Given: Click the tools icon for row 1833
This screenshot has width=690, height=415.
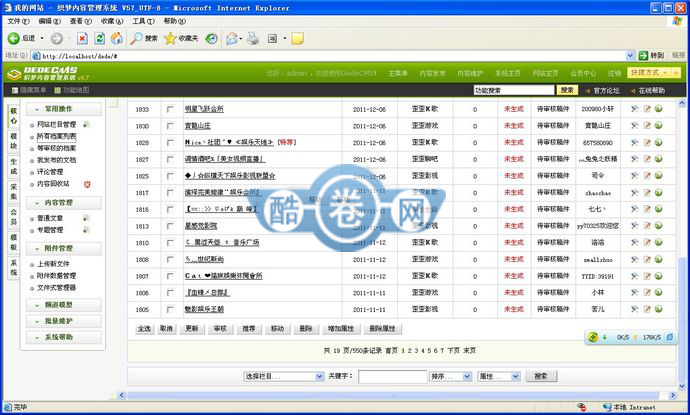Looking at the screenshot, I should pyautogui.click(x=634, y=109).
